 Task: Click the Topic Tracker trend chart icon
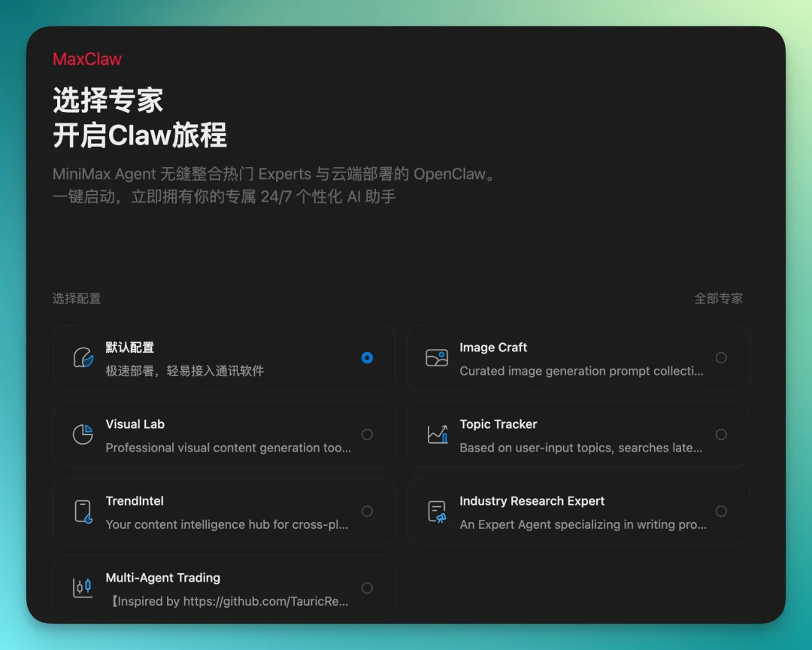pos(437,434)
